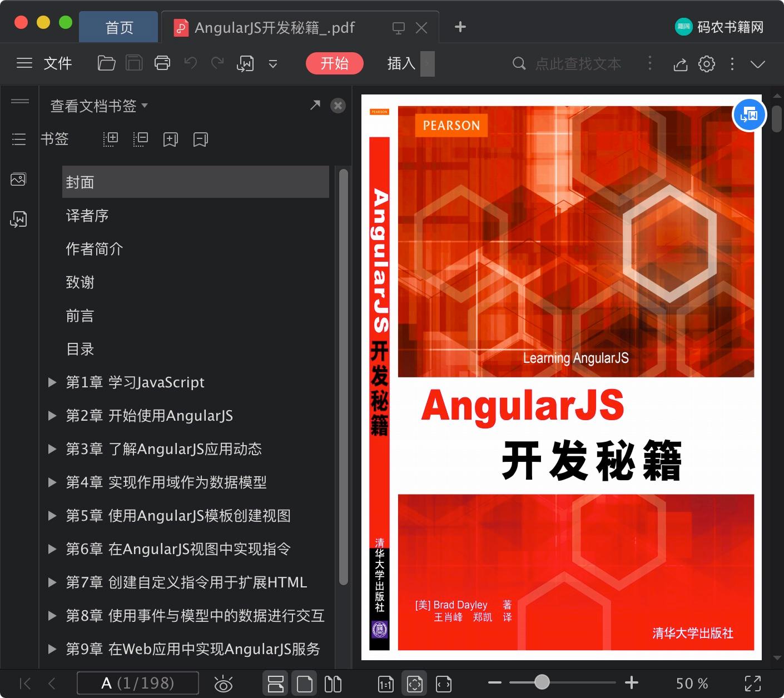Viewport: 784px width, 698px height.
Task: Open the folder icon in toolbar
Action: pos(106,63)
